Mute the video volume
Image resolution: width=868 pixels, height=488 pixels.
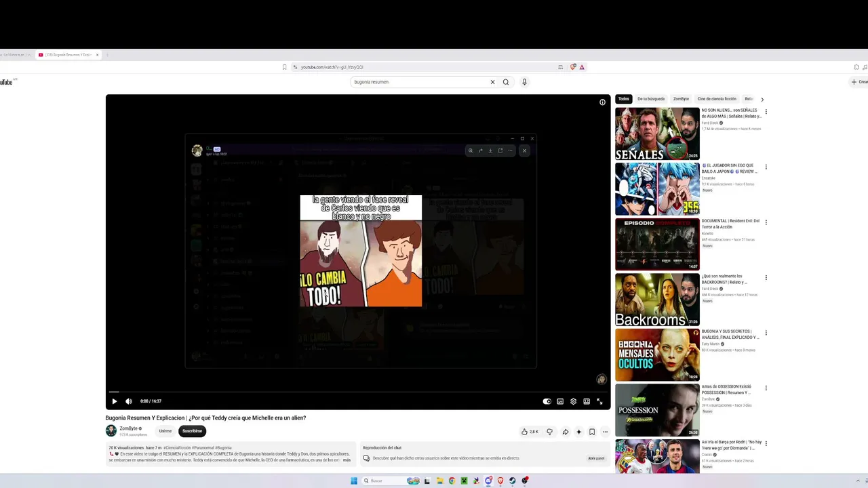coord(129,401)
